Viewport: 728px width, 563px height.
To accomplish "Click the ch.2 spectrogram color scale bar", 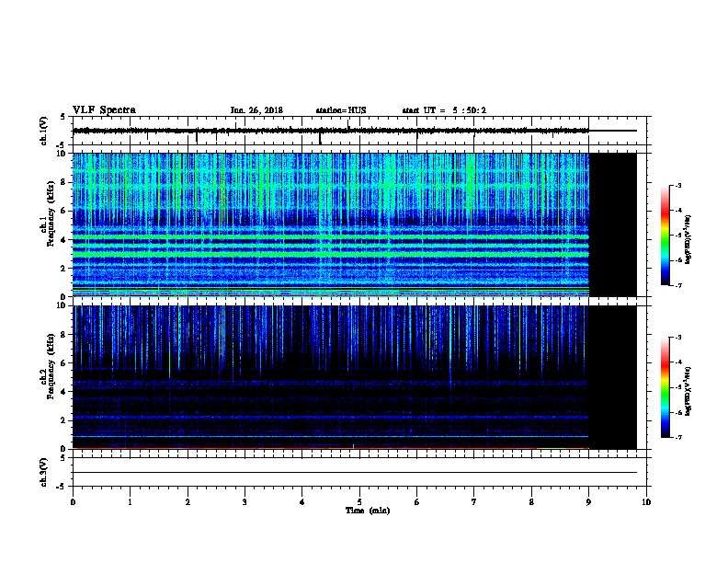I will tap(665, 387).
